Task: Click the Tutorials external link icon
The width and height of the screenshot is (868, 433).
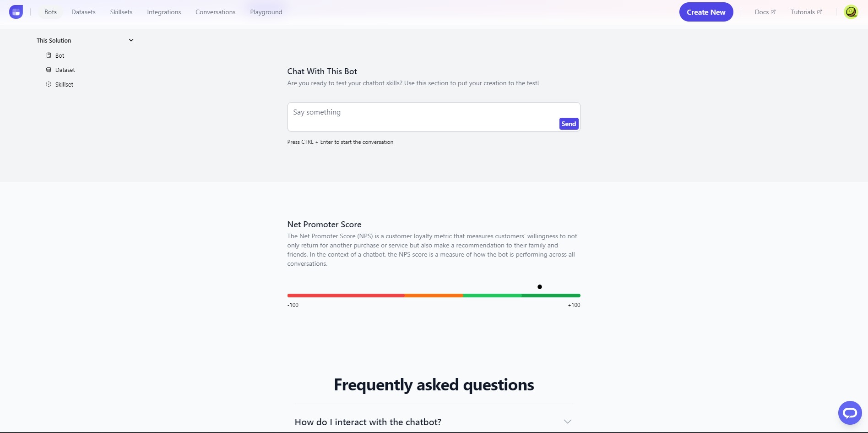Action: pos(819,12)
